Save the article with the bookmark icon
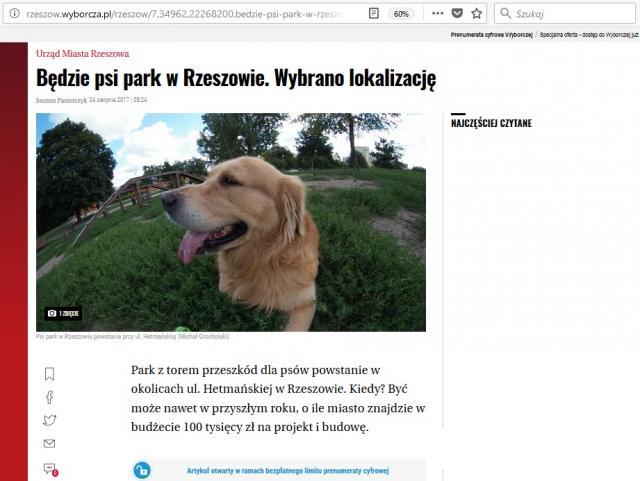This screenshot has height=481, width=640. coord(50,374)
